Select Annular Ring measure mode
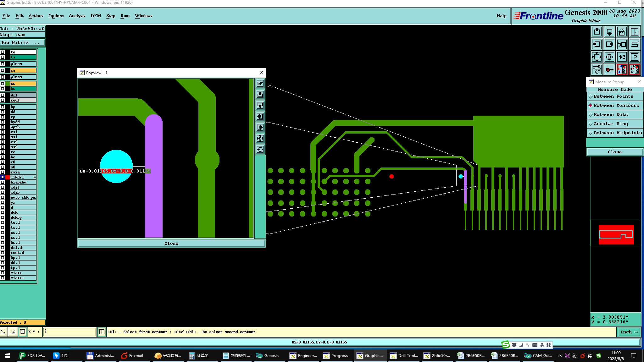Viewport: 644px width, 362px height. tap(610, 124)
